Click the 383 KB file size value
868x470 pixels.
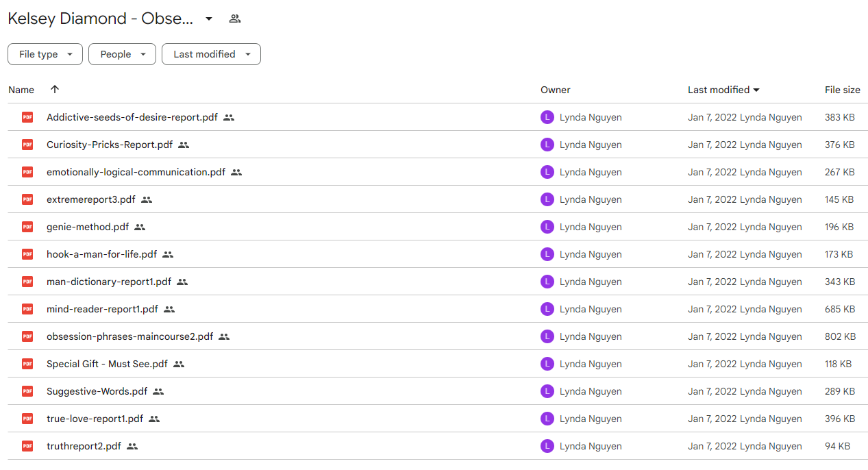tap(840, 117)
